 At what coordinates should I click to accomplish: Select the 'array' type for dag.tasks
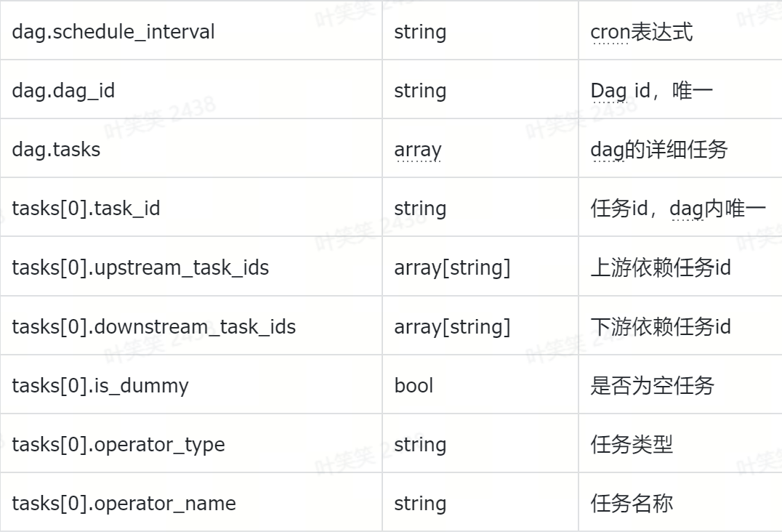[x=418, y=150]
